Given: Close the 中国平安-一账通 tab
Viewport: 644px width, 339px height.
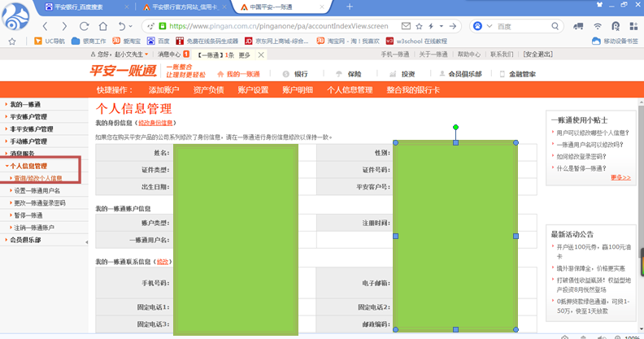Looking at the screenshot, I should point(322,7).
